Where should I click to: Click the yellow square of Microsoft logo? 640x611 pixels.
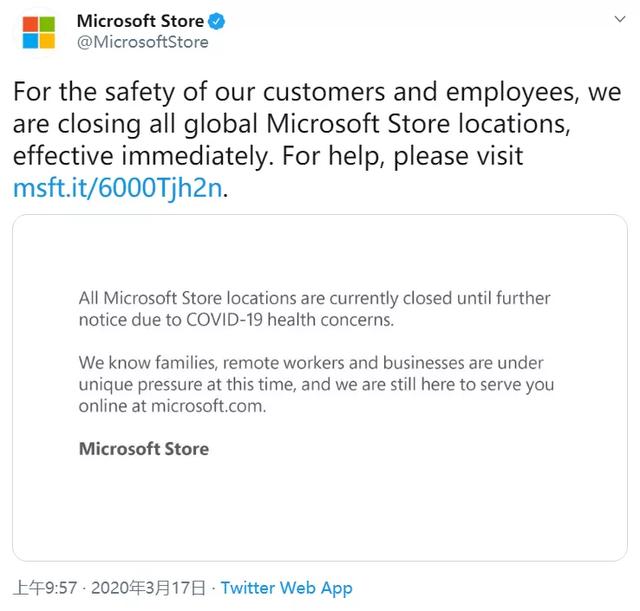coord(48,40)
